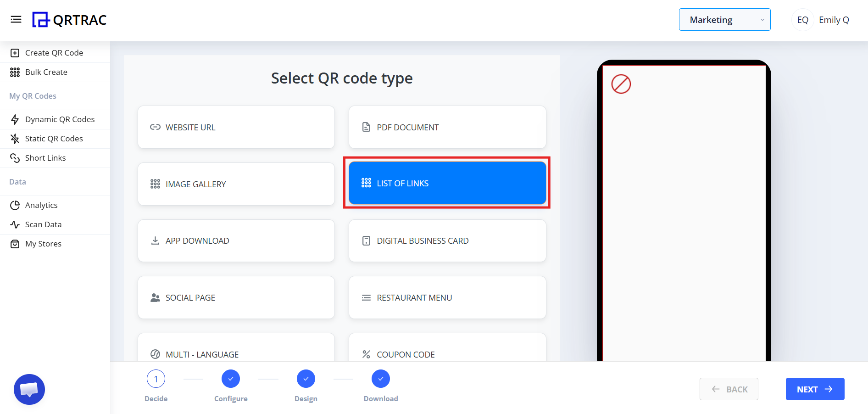The image size is (868, 414).
Task: Open the Short Links page
Action: coord(45,157)
